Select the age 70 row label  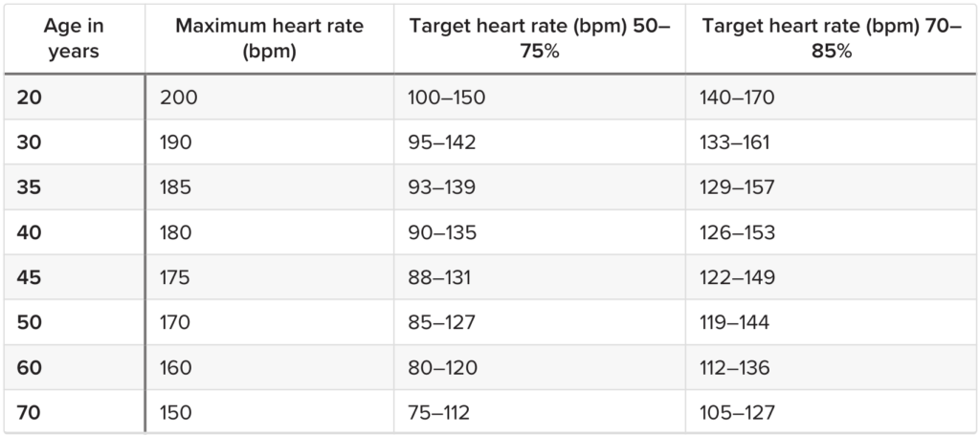(31, 413)
